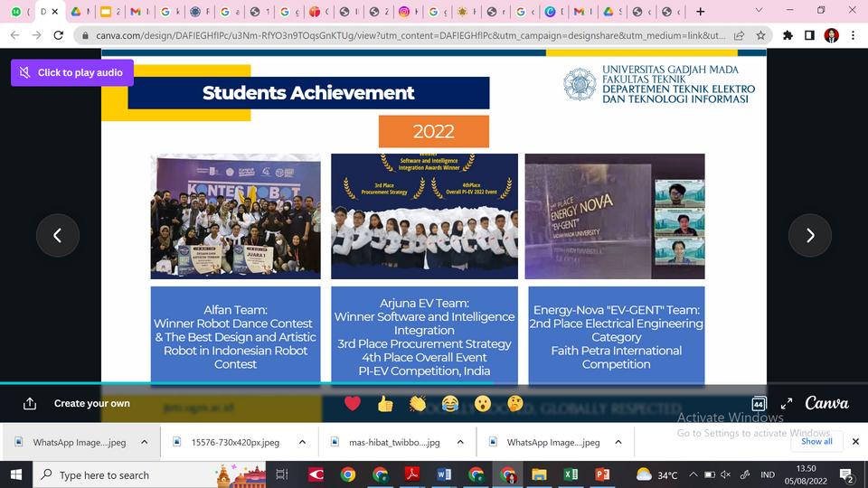Click Create your own
868x488 pixels.
92,403
